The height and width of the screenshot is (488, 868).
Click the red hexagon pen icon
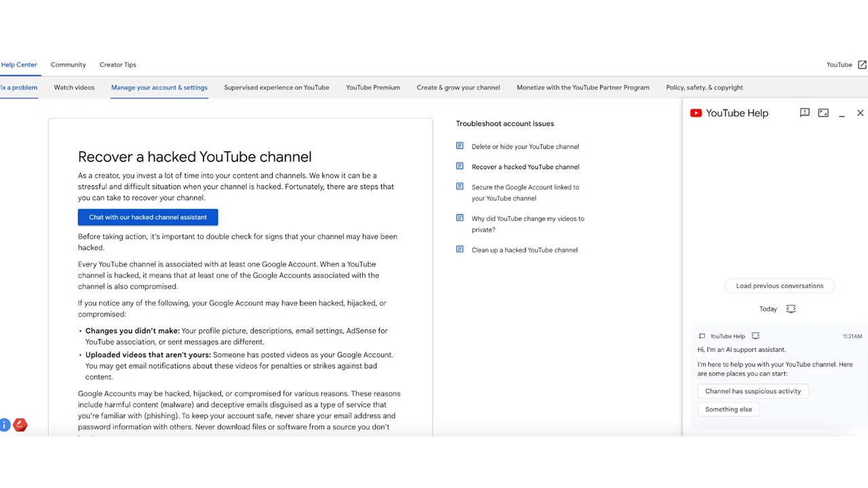pyautogui.click(x=20, y=425)
